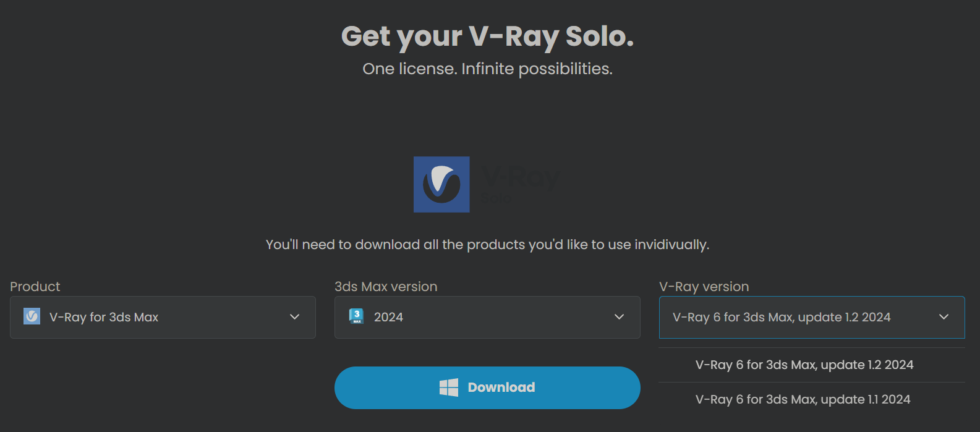The width and height of the screenshot is (980, 432).
Task: Open the 3ds Max version chevron arrow
Action: 619,317
